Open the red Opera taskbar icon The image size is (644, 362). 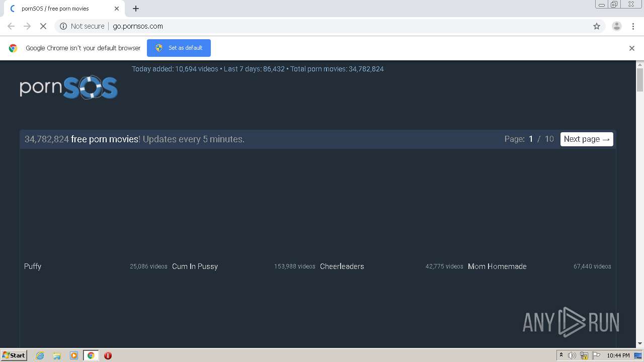tap(108, 355)
